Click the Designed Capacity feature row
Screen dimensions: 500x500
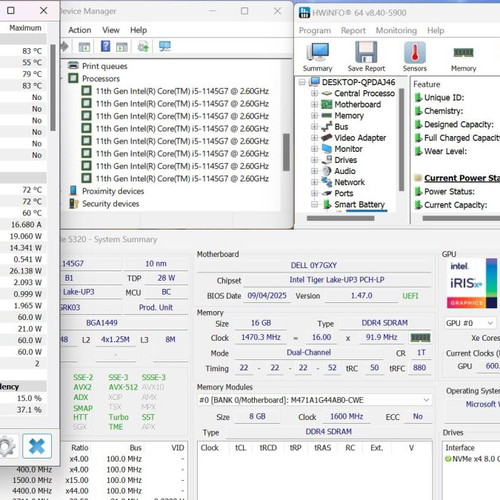tap(459, 125)
